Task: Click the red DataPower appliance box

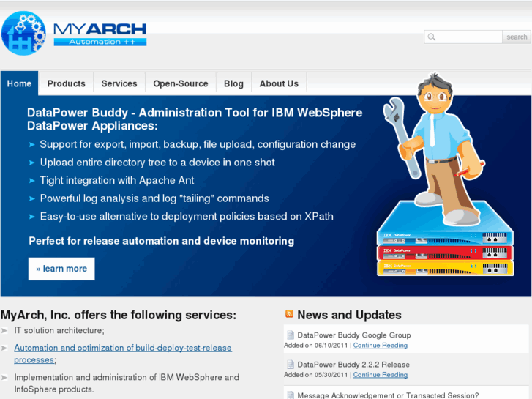Action: click(x=445, y=253)
